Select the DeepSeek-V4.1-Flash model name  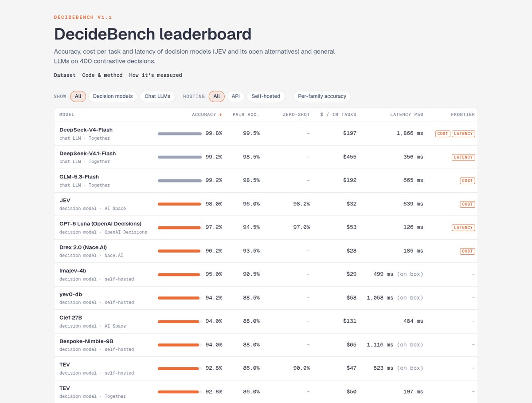point(88,154)
